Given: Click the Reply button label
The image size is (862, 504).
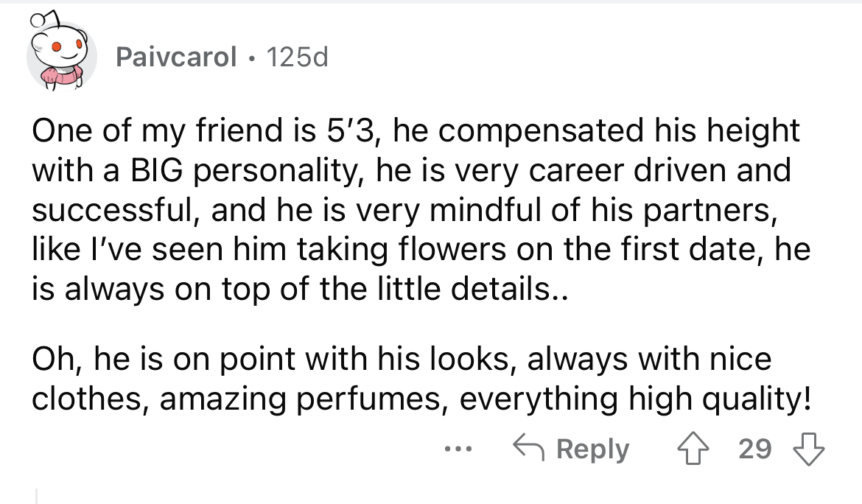Looking at the screenshot, I should [592, 449].
